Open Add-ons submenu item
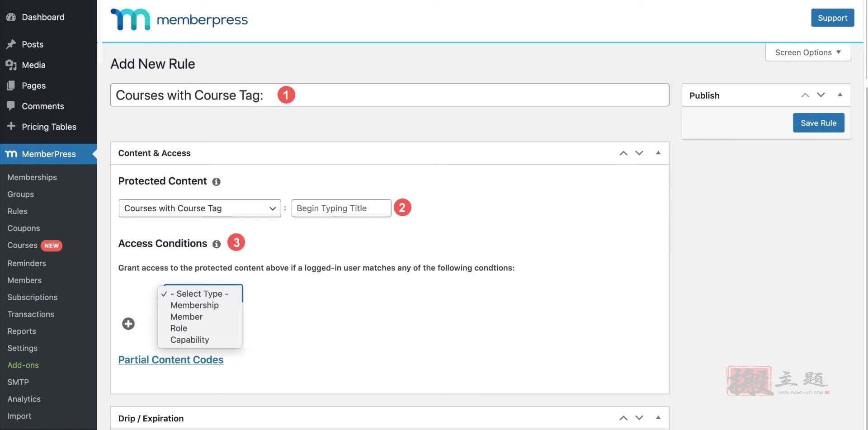 23,365
